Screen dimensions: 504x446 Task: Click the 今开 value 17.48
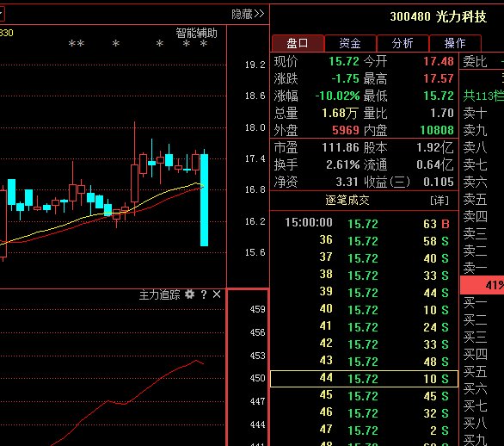tap(439, 61)
